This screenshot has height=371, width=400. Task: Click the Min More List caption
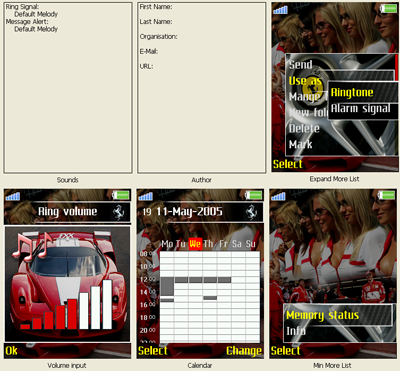tap(332, 366)
